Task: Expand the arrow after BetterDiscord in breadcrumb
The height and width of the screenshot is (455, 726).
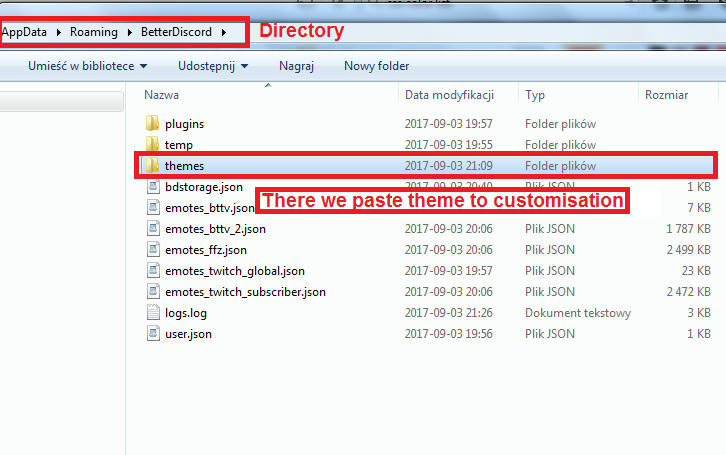Action: coord(224,32)
